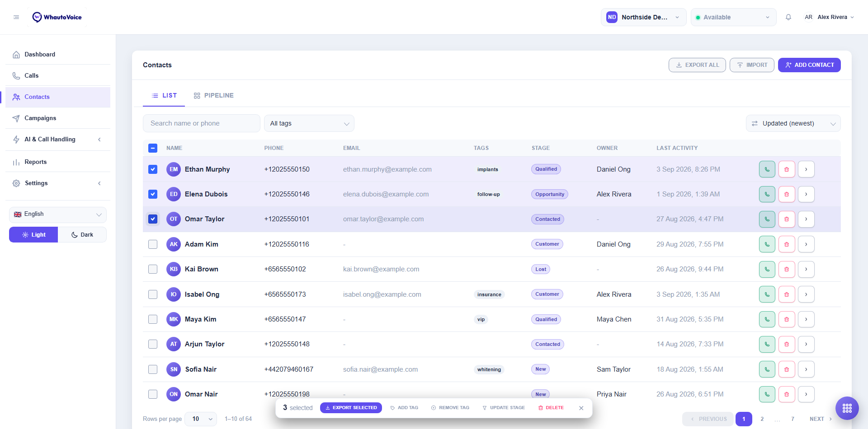Go to Dashboard in sidebar

[x=58, y=54]
